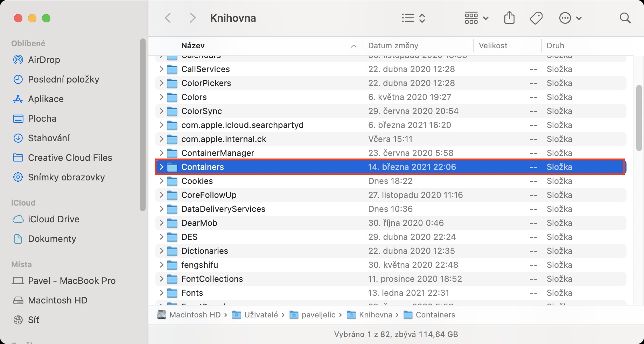Expand the ColorPickers folder
644x344 pixels.
click(x=161, y=83)
